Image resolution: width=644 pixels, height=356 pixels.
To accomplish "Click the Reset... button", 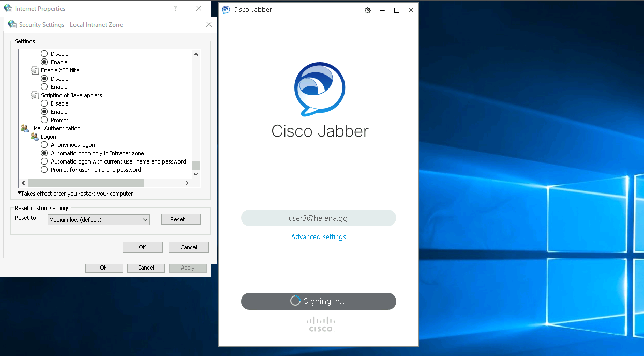I will click(181, 219).
